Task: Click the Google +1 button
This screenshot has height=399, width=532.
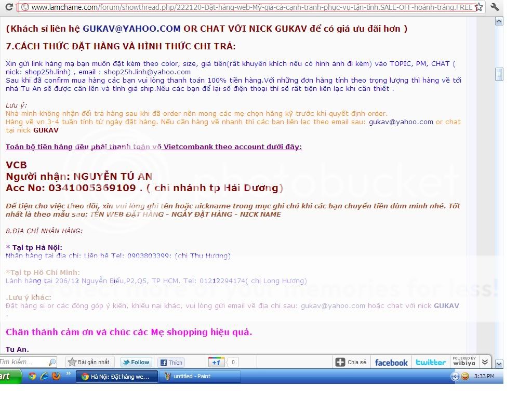Action: pos(216,362)
